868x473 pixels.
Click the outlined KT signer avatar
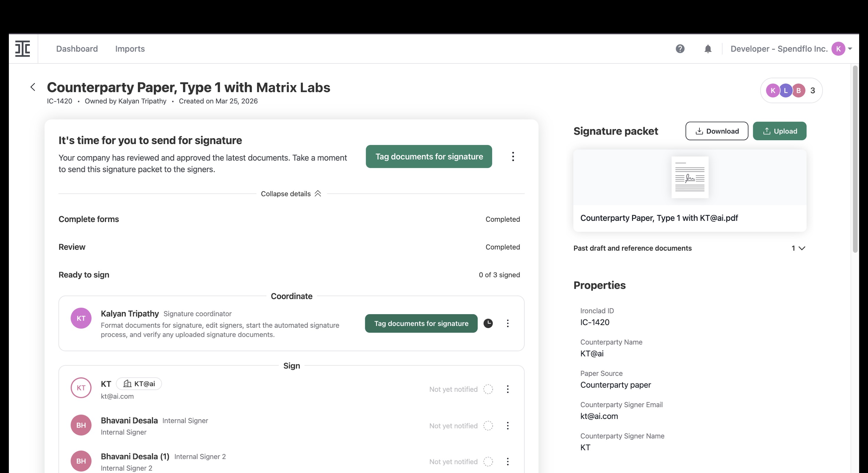pos(81,388)
